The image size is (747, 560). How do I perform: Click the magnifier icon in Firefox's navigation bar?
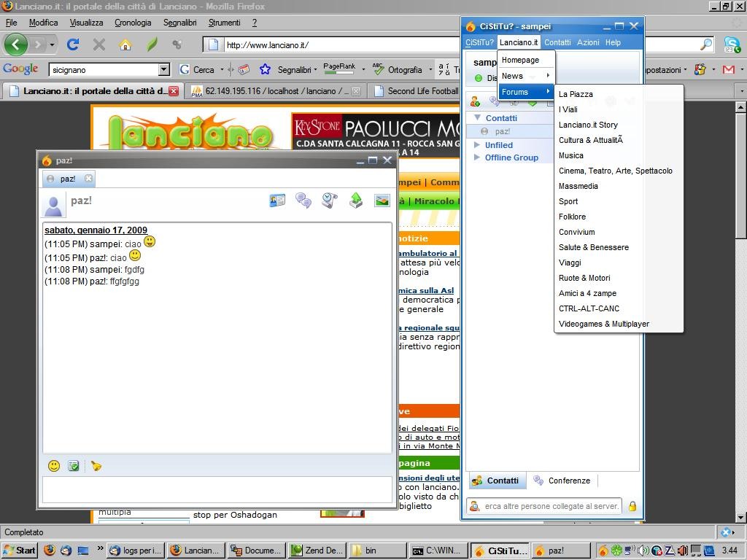tap(706, 44)
